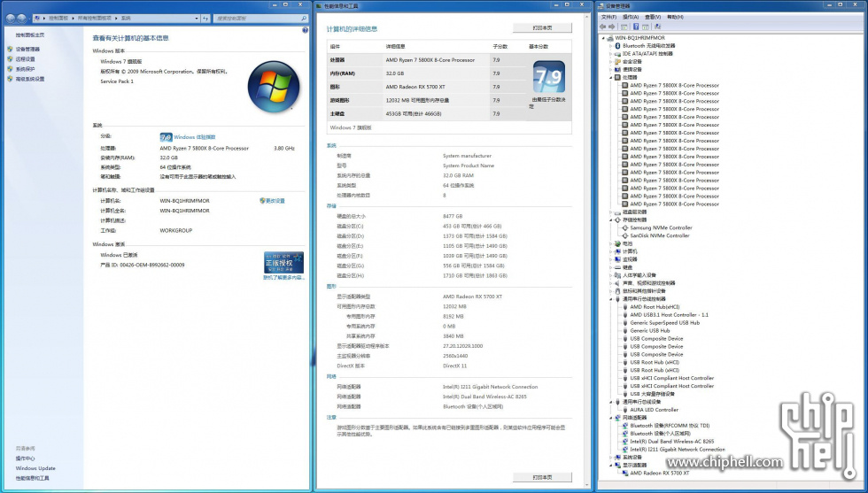The width and height of the screenshot is (868, 493).
Task: Click search magnifier in control panel search
Action: tap(304, 19)
